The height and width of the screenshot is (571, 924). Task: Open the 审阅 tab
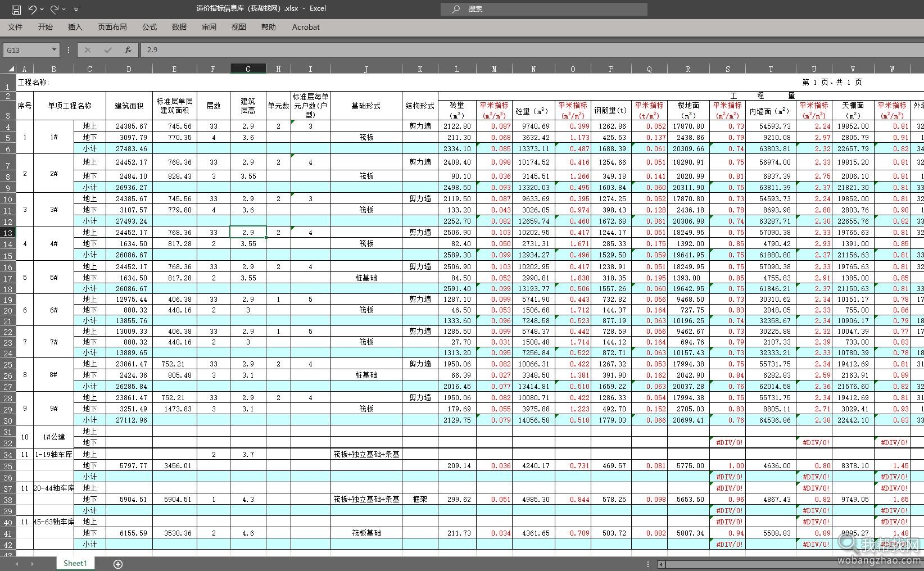(x=209, y=27)
